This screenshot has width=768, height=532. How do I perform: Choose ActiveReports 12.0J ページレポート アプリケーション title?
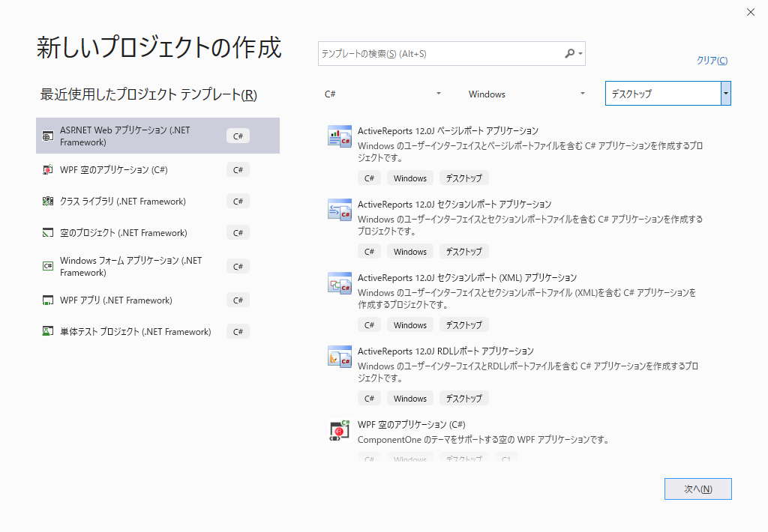(448, 130)
